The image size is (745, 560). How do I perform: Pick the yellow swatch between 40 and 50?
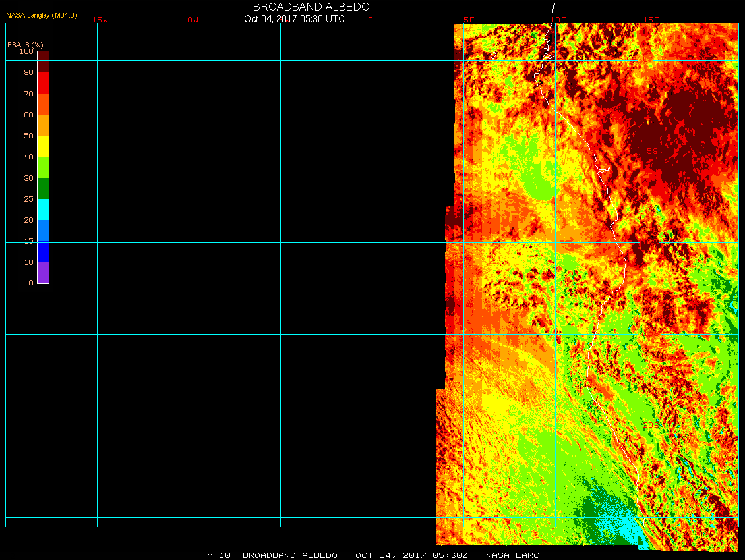[44, 146]
